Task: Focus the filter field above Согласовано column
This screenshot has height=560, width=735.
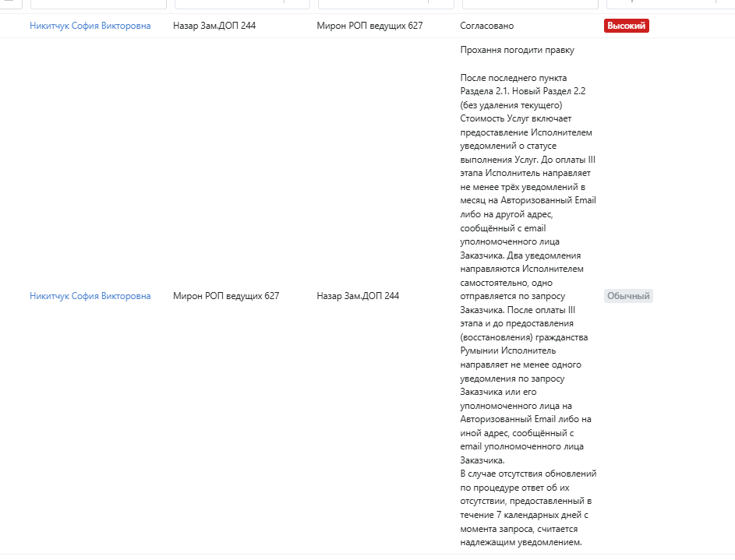Action: pos(530,3)
